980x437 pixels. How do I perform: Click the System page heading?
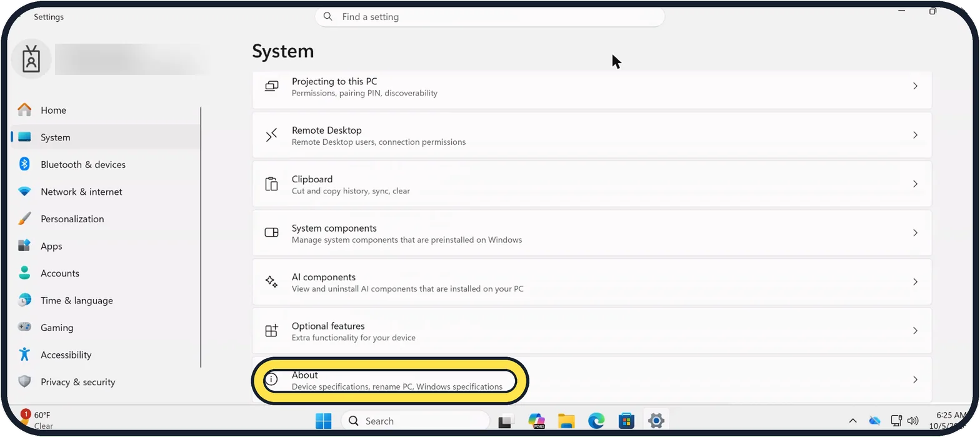283,51
